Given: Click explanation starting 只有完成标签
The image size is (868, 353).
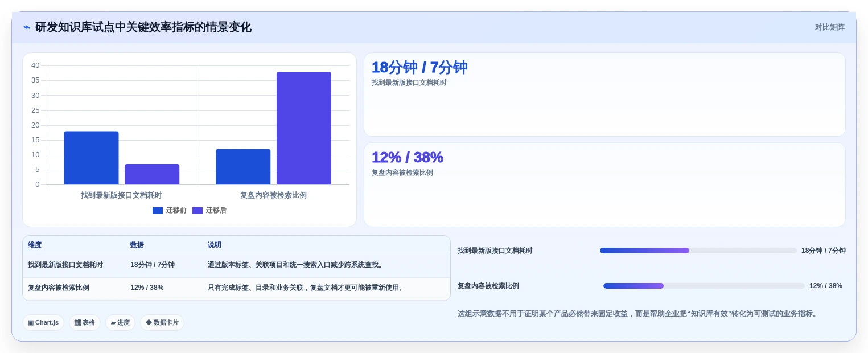Looking at the screenshot, I should coord(307,288).
